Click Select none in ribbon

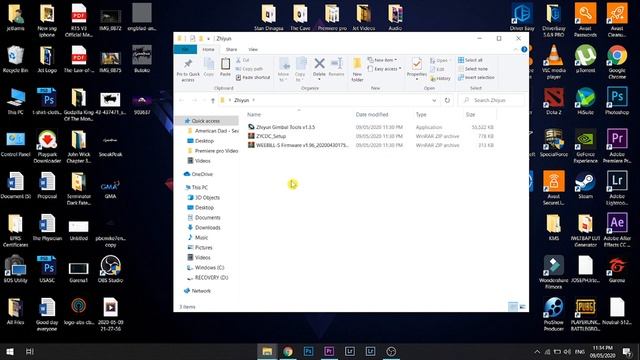(473, 69)
